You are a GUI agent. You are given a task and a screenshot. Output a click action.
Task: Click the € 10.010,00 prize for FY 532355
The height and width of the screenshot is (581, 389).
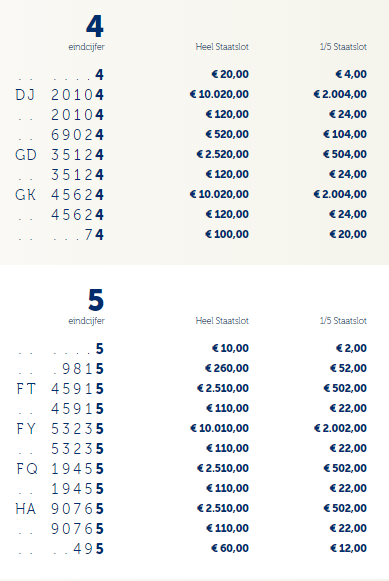[219, 429]
